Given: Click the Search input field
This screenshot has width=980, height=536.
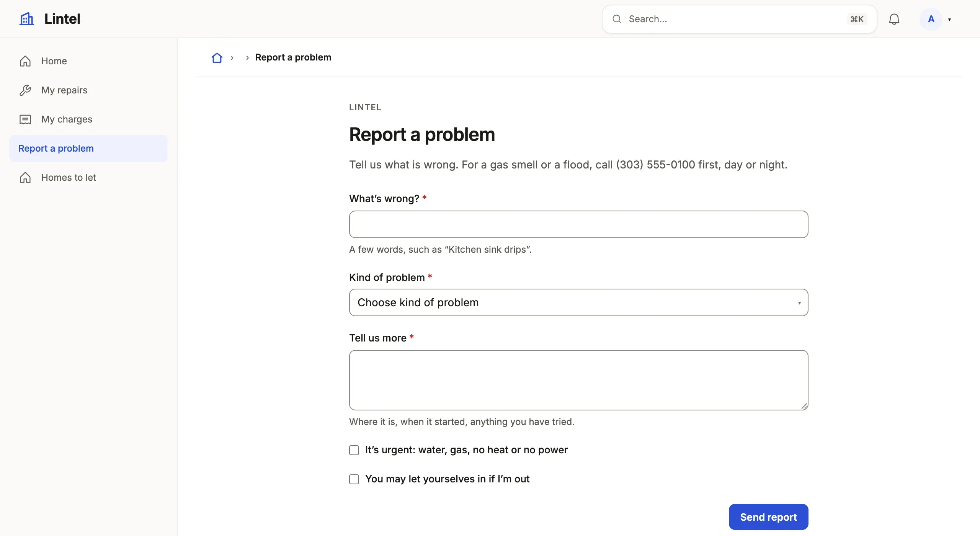Looking at the screenshot, I should point(739,19).
